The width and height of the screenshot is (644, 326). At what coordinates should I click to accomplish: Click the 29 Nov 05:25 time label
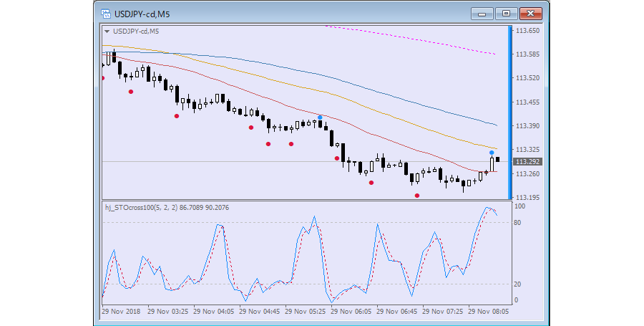tap(305, 312)
